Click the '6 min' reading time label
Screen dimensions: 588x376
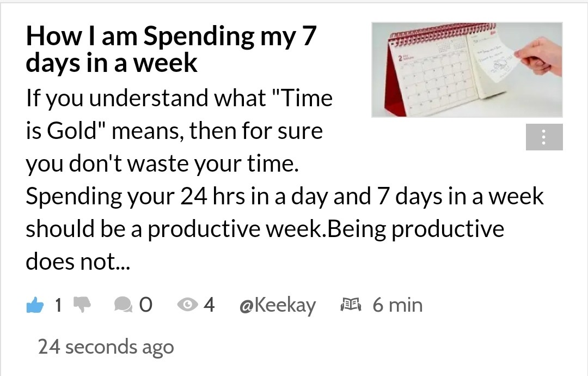point(397,305)
